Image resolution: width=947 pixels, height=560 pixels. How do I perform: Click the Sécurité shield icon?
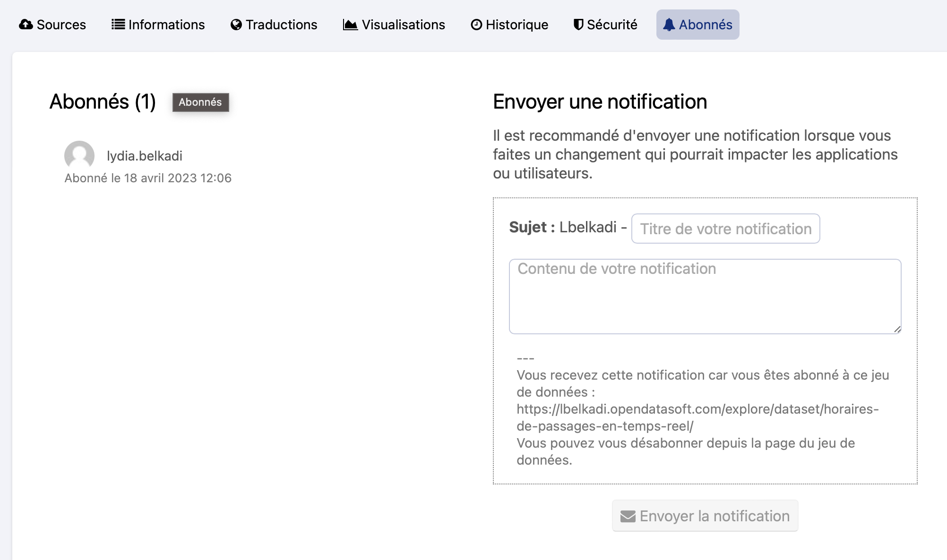(x=578, y=25)
